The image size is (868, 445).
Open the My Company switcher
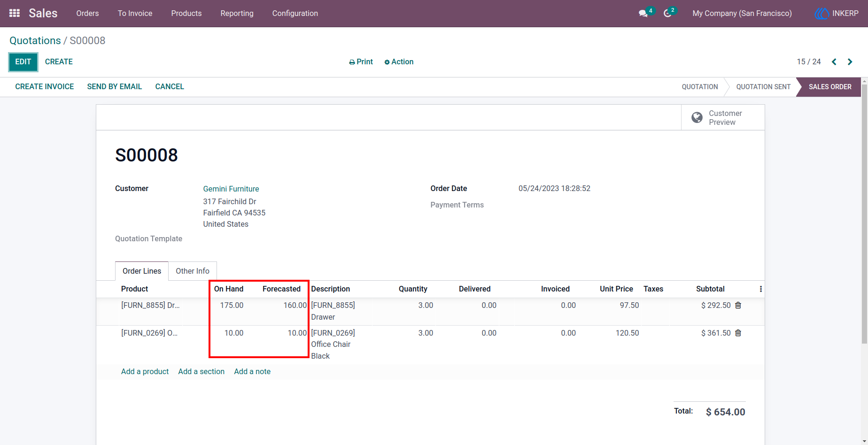click(742, 14)
